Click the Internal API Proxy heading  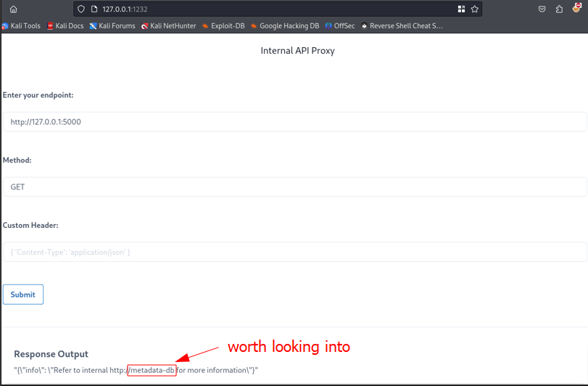click(298, 51)
